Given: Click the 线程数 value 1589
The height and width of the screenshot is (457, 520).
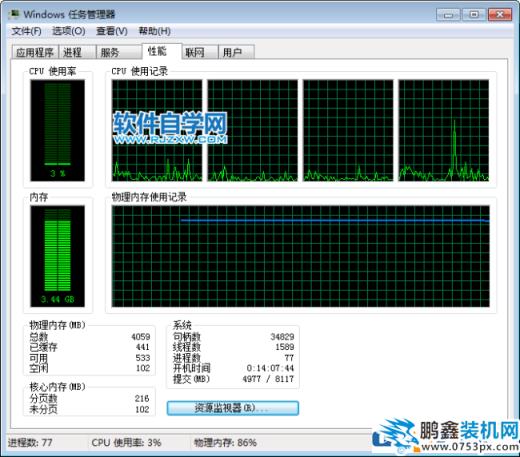Looking at the screenshot, I should (285, 347).
